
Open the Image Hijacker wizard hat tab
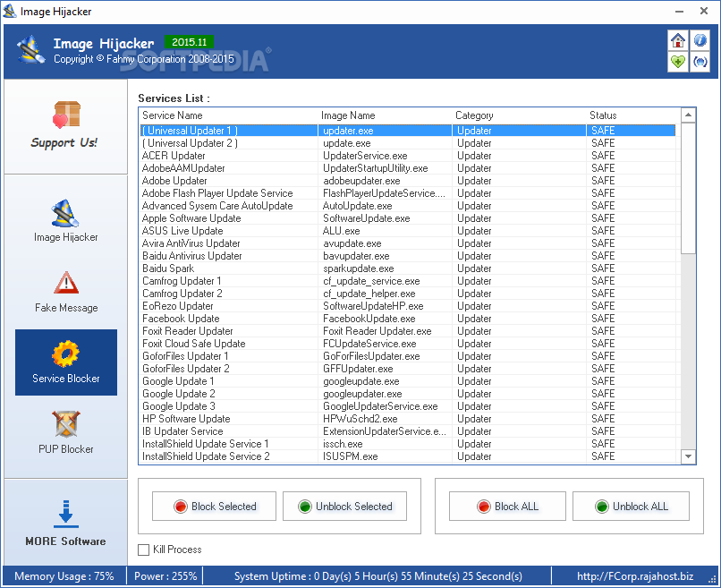tap(66, 221)
